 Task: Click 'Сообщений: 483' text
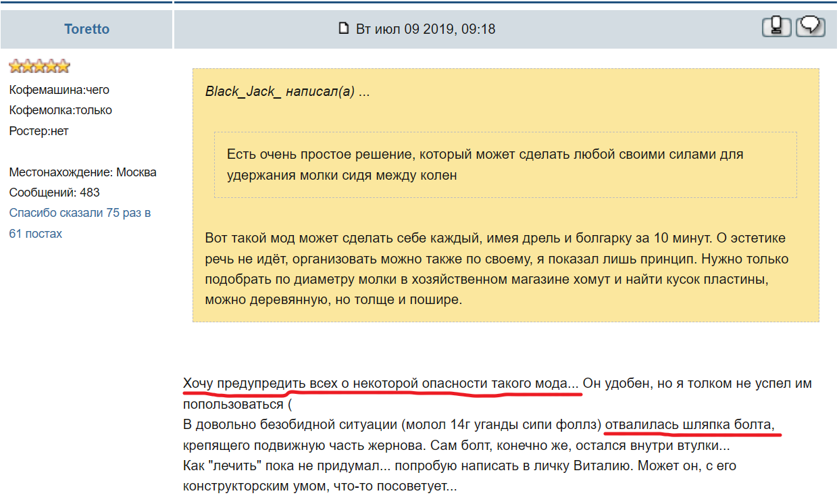coord(55,193)
